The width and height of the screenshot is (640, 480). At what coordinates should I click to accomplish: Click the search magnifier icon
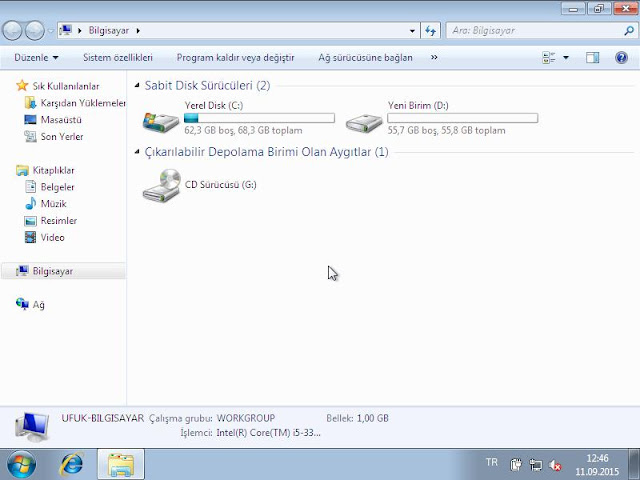coord(629,30)
